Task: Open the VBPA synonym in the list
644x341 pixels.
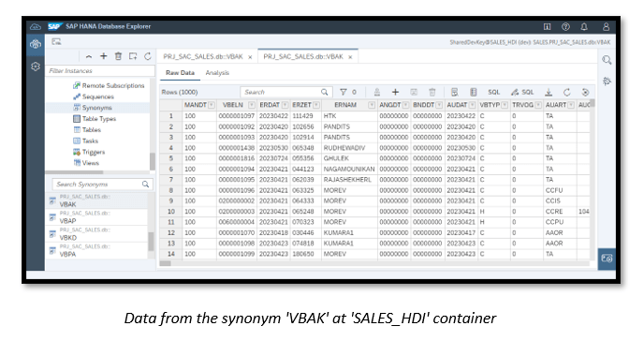Action: pos(97,250)
